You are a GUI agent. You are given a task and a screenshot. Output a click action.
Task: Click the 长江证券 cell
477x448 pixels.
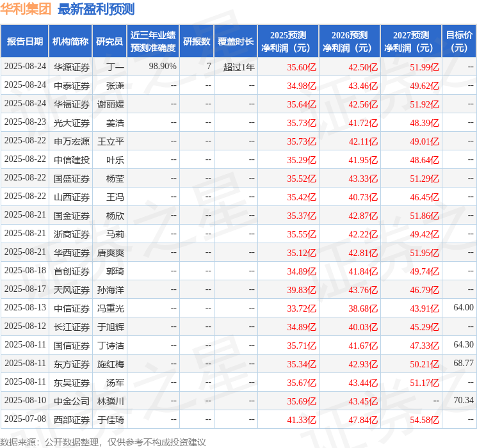tap(72, 327)
